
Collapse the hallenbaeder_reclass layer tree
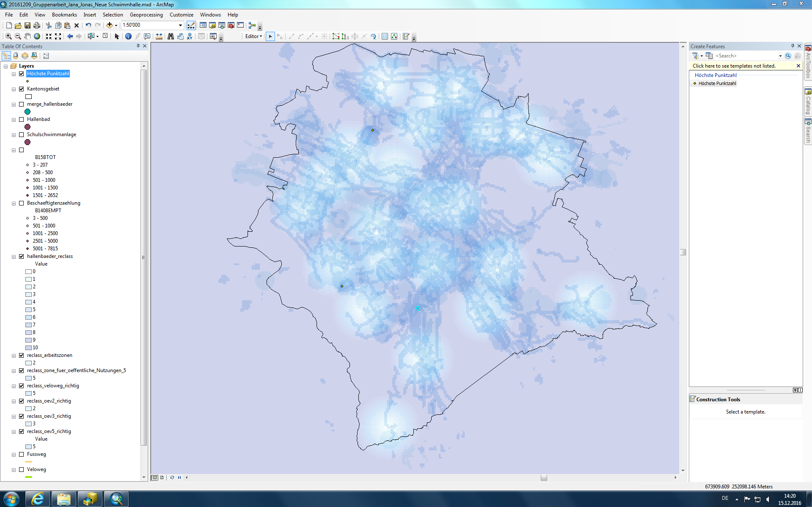pos(14,256)
